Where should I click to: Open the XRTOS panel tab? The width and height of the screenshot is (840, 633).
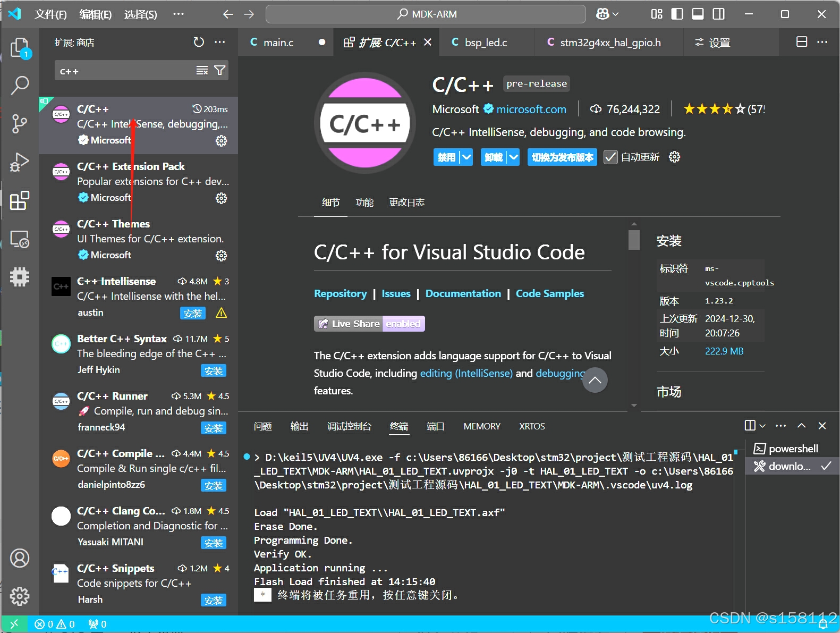click(x=532, y=426)
